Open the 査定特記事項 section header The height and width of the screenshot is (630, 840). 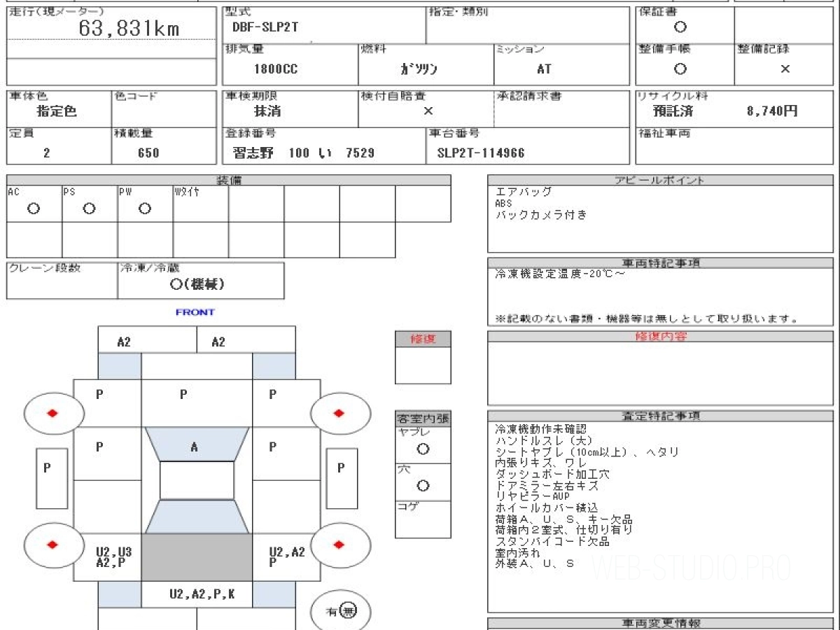(x=660, y=416)
